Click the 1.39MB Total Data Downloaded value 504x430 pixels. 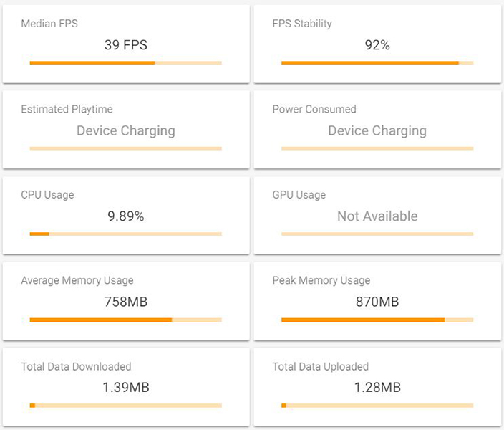tap(126, 387)
